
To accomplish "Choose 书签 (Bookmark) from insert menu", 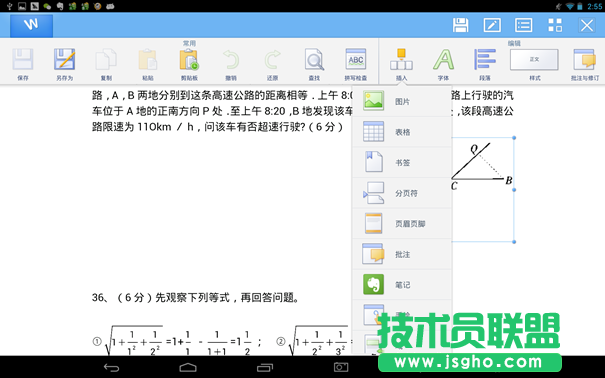I will (x=402, y=162).
